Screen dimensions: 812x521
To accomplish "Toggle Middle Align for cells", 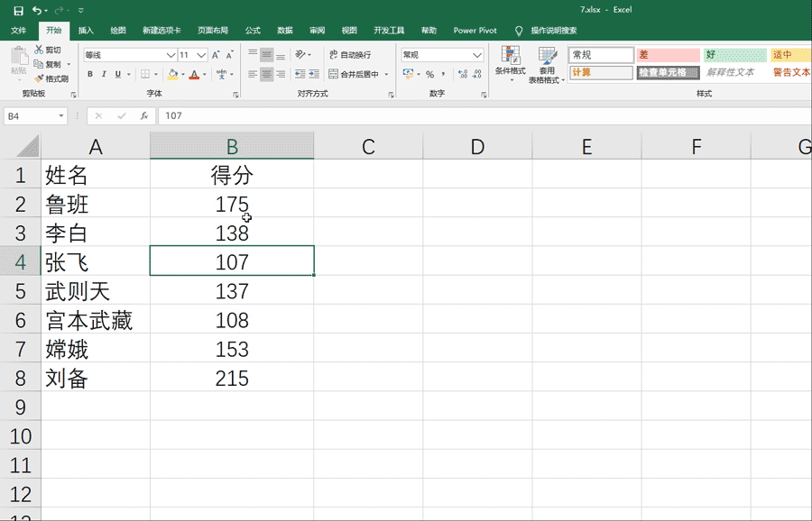I will [x=267, y=55].
